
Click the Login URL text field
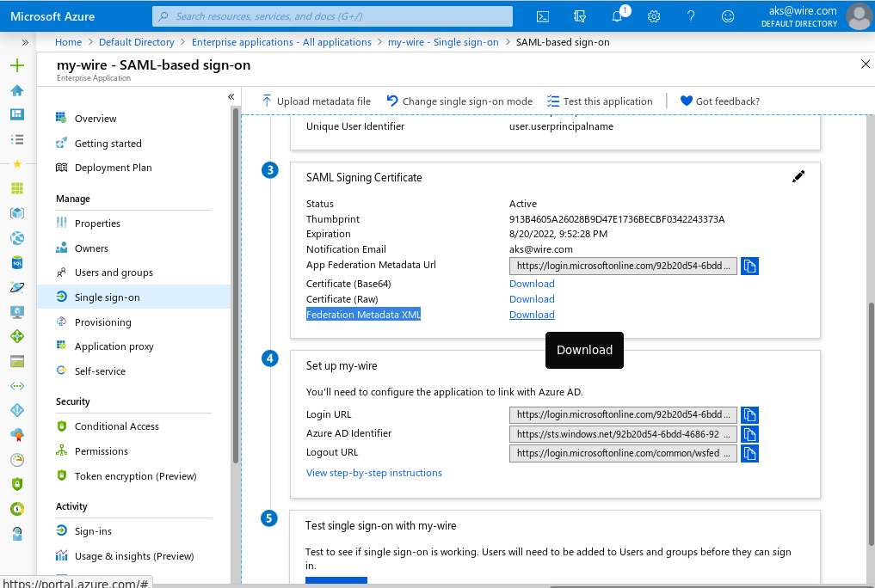[623, 414]
